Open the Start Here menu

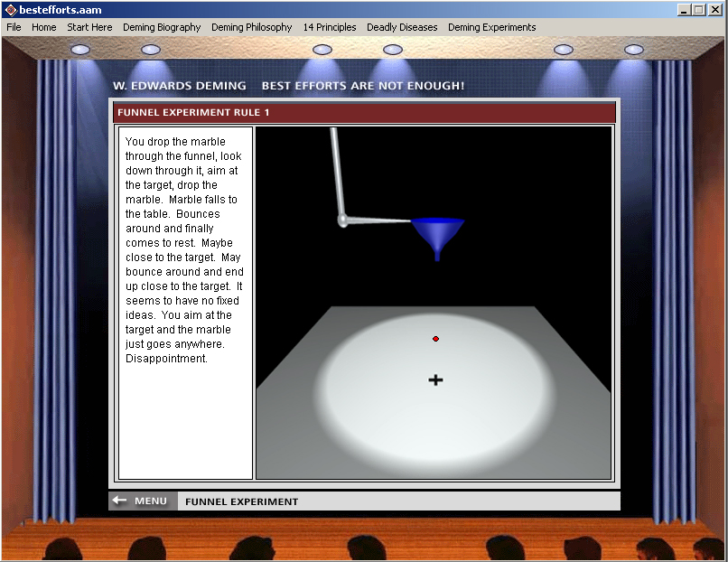point(89,27)
